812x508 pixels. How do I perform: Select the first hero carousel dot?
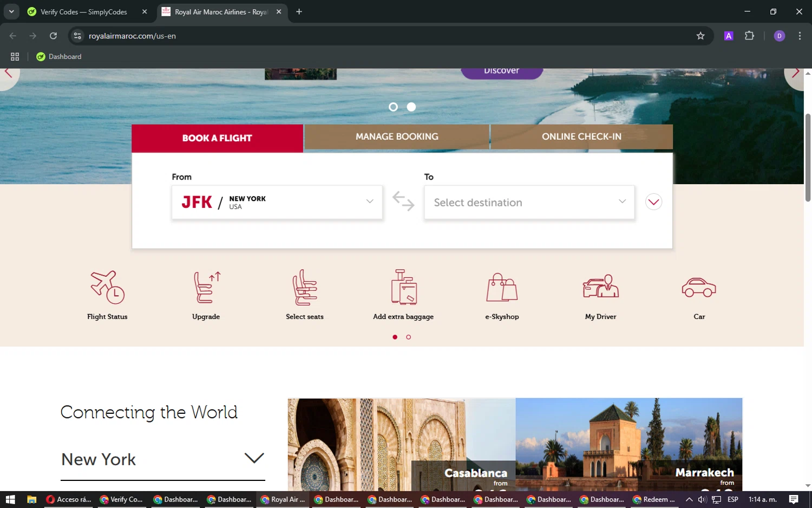pyautogui.click(x=394, y=107)
